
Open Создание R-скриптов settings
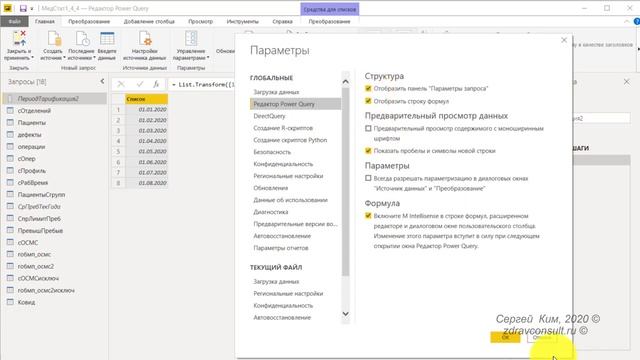coord(283,128)
